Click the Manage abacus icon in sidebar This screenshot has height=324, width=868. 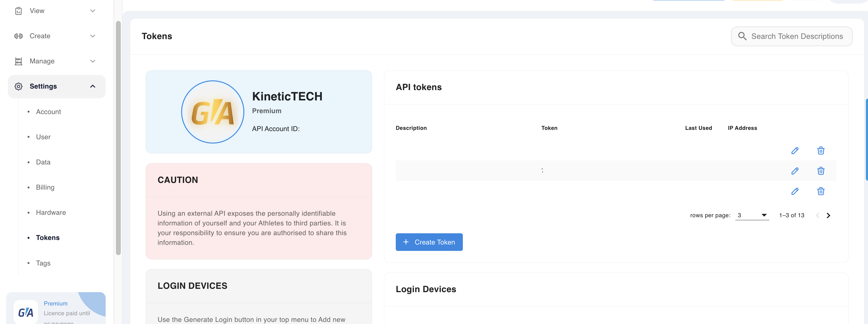19,61
